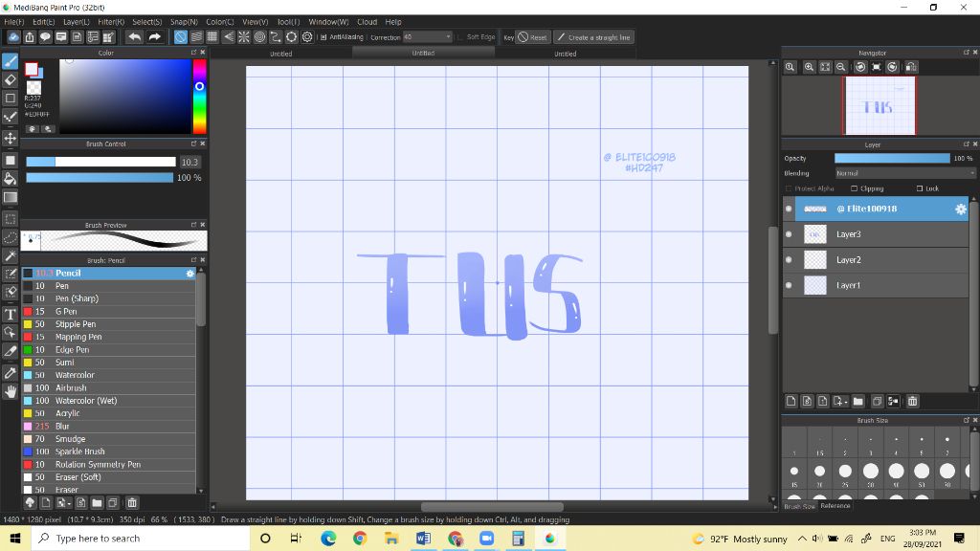The image size is (980, 551).
Task: Click the Undo arrow icon
Action: tap(135, 37)
